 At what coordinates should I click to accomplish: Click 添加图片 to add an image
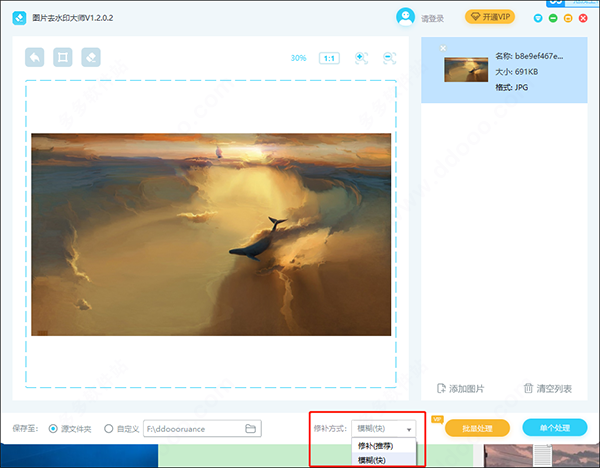coord(461,388)
